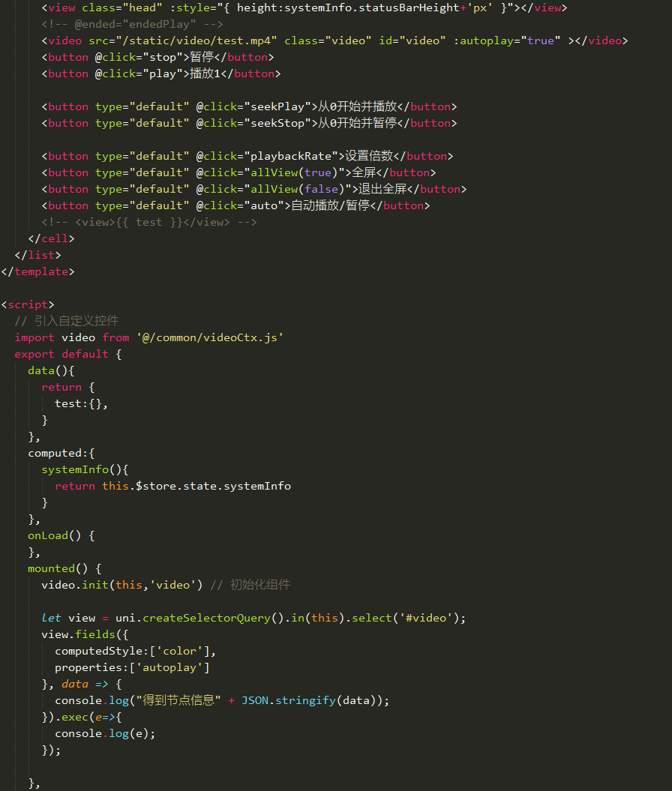This screenshot has width=672, height=791.
Task: Click the closing </cell> tag
Action: 52,238
